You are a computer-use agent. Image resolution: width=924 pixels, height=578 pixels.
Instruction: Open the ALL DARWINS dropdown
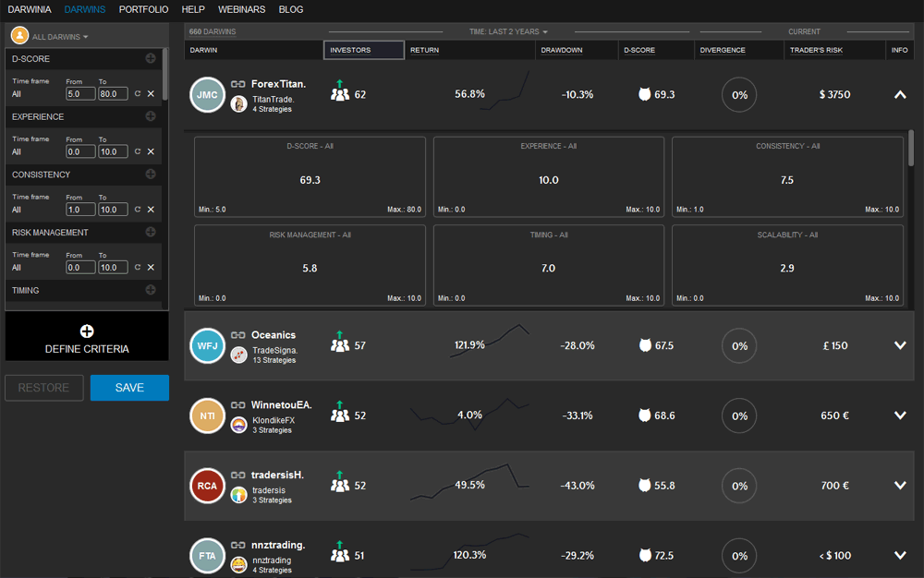click(x=60, y=37)
